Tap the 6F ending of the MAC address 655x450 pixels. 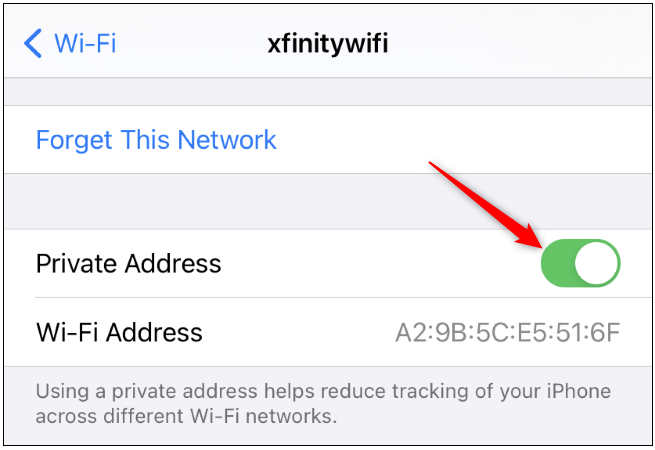pos(605,333)
